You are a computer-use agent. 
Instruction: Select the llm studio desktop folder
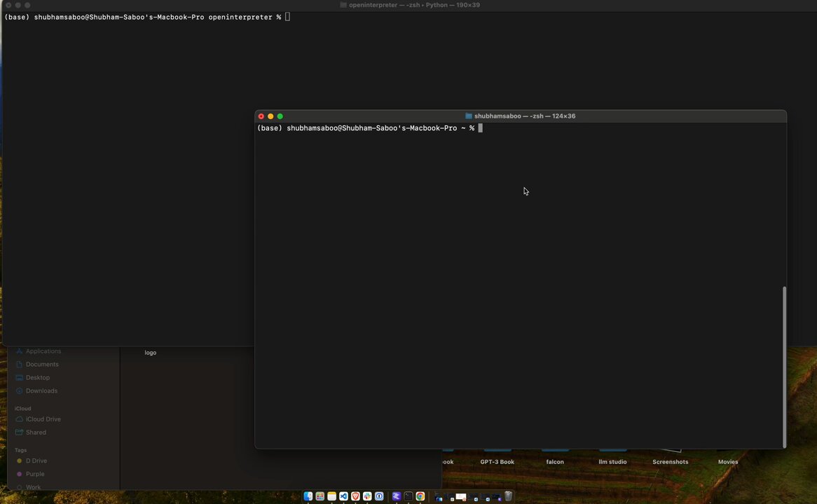pos(612,462)
